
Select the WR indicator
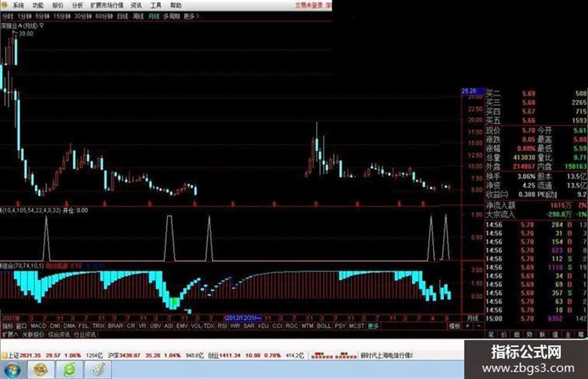coord(235,326)
